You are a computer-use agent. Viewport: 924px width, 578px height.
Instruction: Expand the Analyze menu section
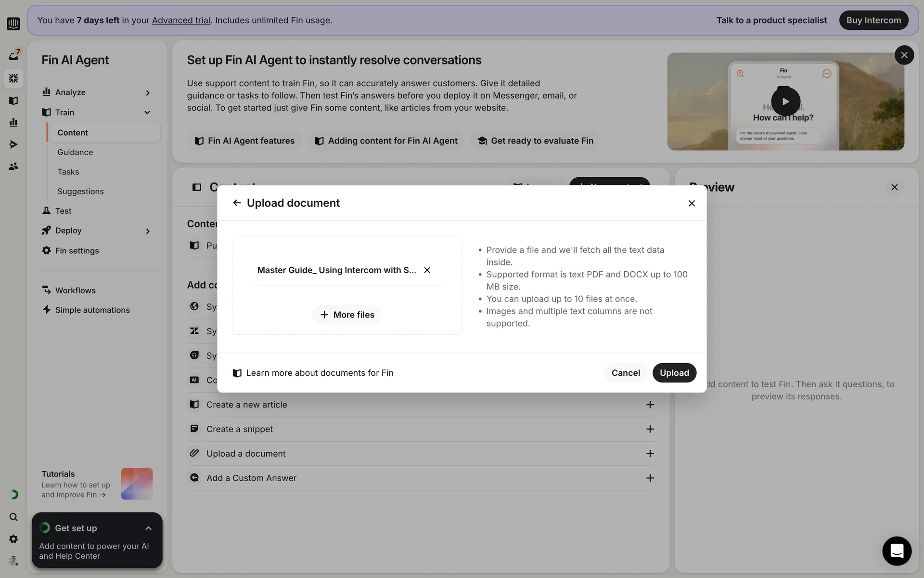[148, 92]
